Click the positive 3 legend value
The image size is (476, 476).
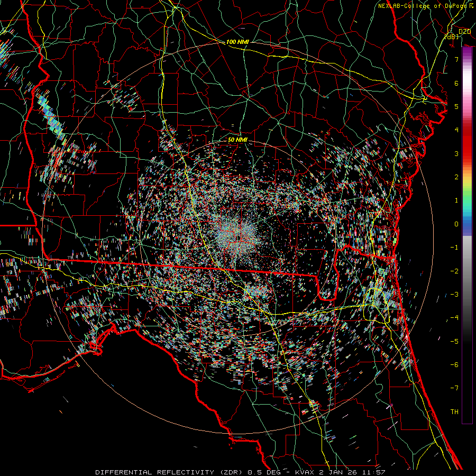(456, 153)
